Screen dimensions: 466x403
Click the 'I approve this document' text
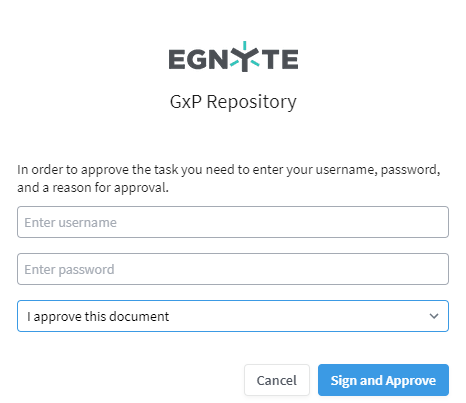98,317
